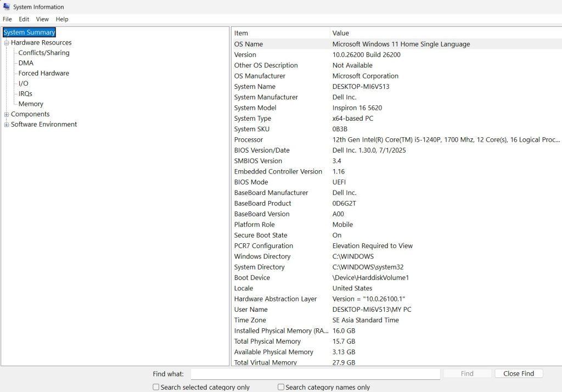Select System Model row
This screenshot has width=562, height=392.
(x=397, y=108)
